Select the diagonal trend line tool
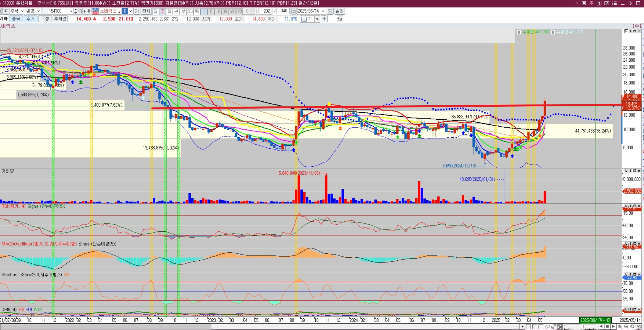644x330 pixels. (535, 327)
